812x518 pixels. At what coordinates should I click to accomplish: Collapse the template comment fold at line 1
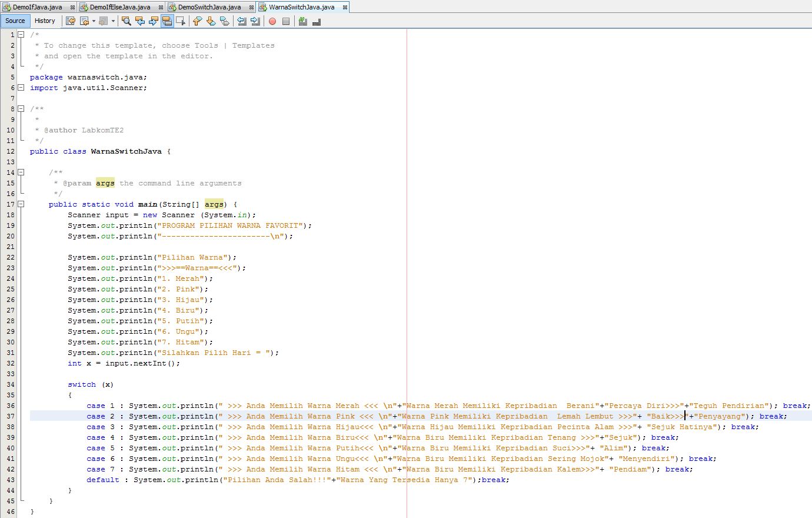[21, 35]
